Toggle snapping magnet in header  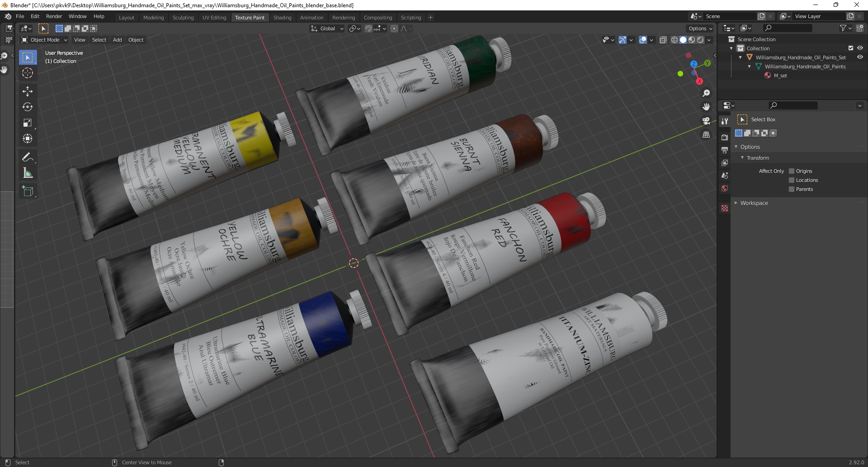click(x=368, y=29)
